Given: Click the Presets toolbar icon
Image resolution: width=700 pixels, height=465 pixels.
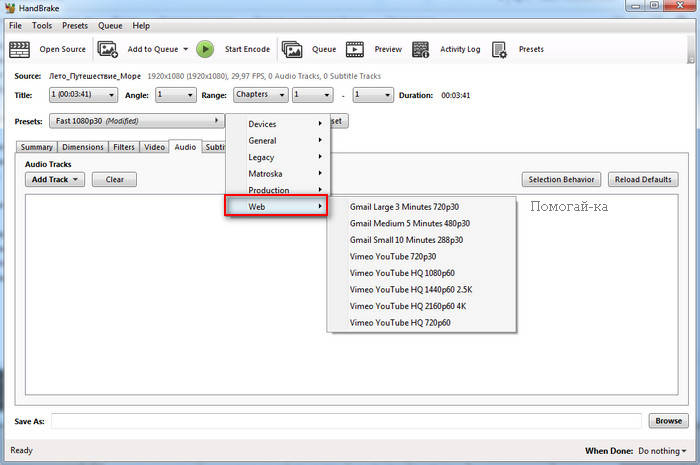Looking at the screenshot, I should [x=499, y=49].
